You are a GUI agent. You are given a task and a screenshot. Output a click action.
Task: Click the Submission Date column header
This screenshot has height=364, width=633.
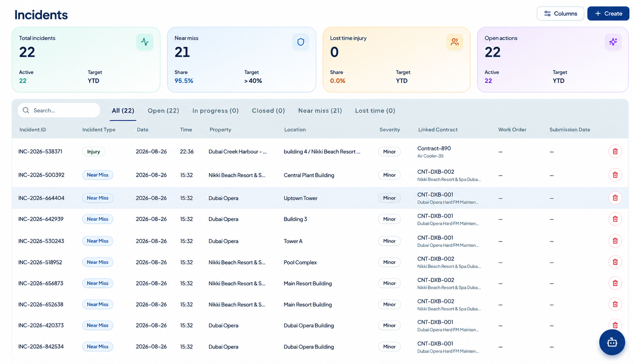(569, 130)
